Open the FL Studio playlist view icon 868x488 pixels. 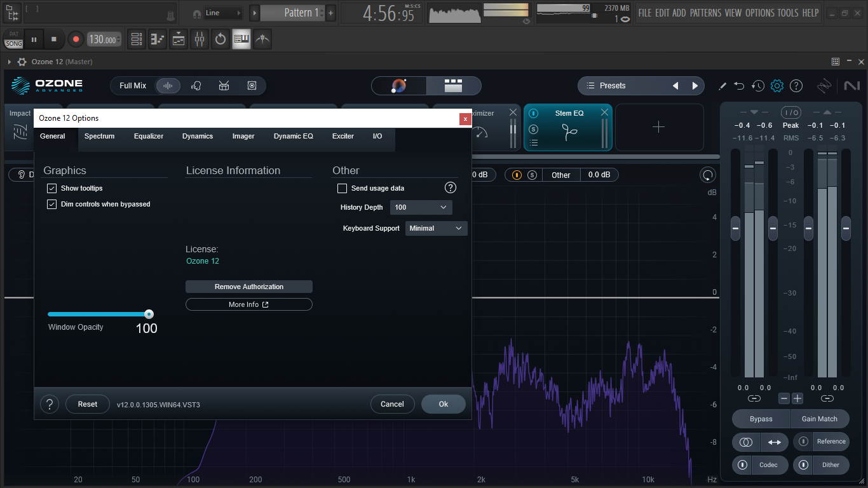[136, 39]
